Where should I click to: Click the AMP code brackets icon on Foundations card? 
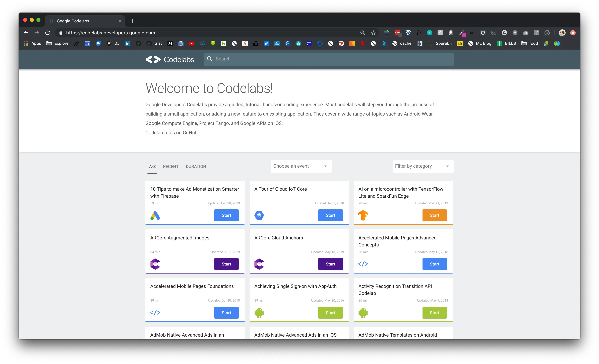pyautogui.click(x=155, y=313)
